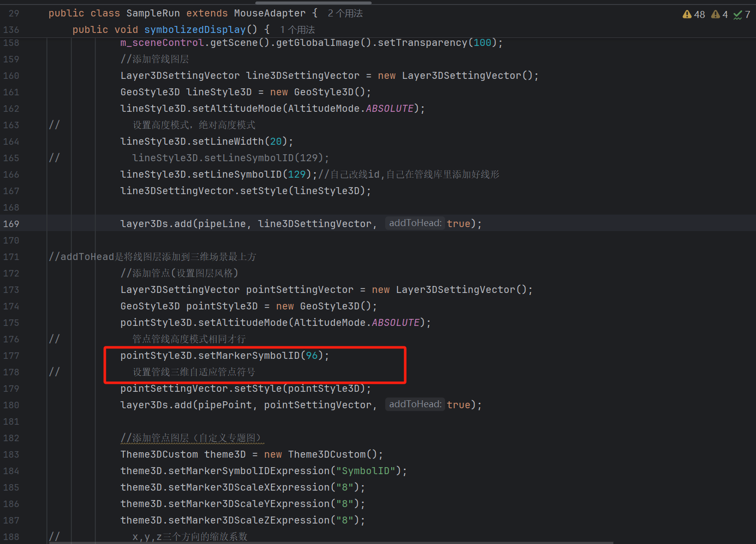Click the symbolizedDisplay method name in sticky header
The height and width of the screenshot is (544, 756).
coord(195,30)
